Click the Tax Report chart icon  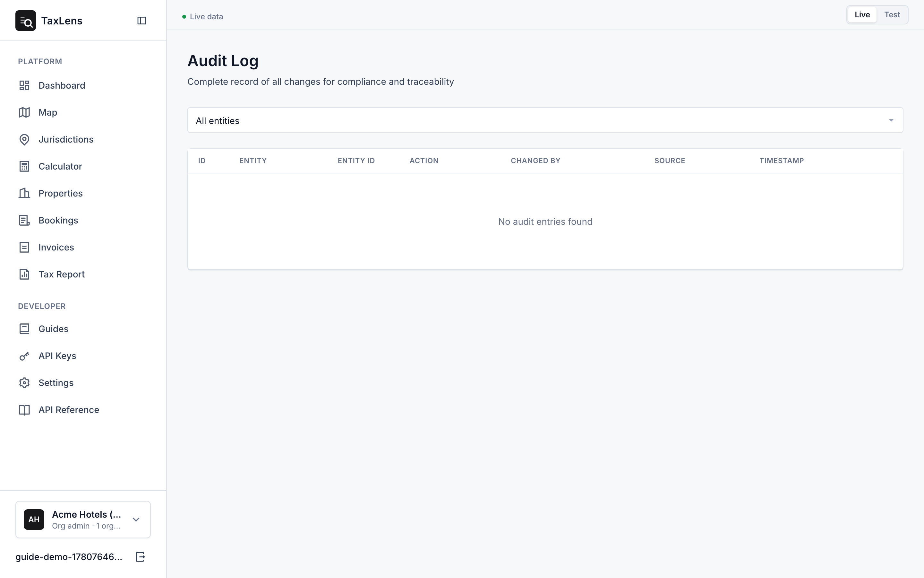(24, 274)
